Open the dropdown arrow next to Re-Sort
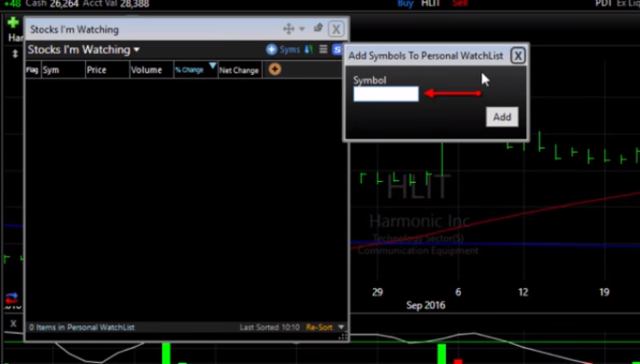This screenshot has width=640, height=364. point(341,327)
